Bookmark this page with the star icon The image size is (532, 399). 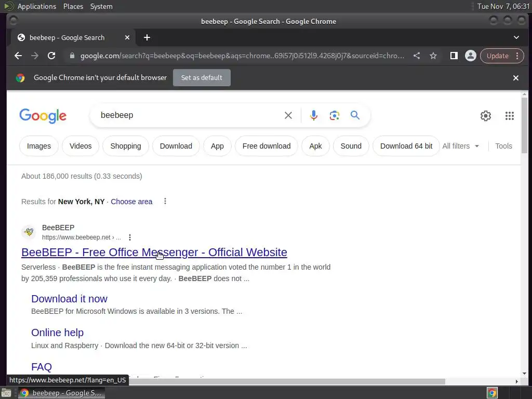click(433, 56)
